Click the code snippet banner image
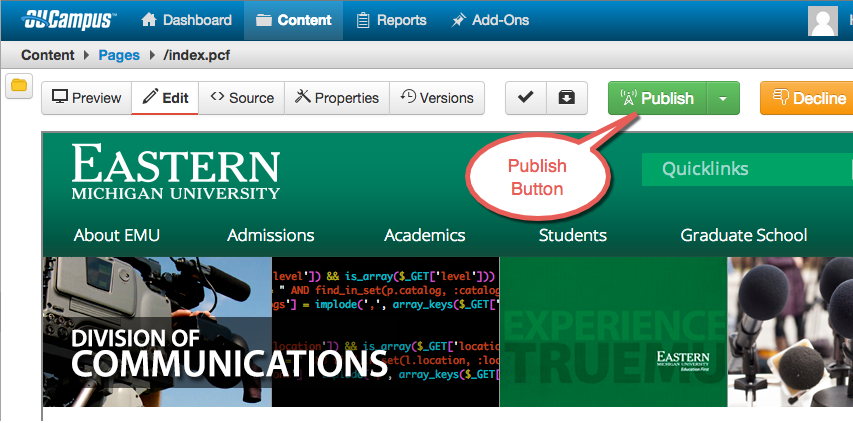Screen dimensions: 853x423 pos(385,332)
